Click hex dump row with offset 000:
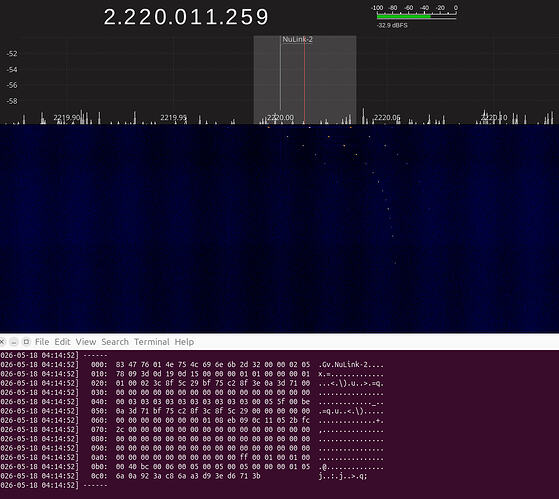This screenshot has height=499, width=559. point(192,365)
